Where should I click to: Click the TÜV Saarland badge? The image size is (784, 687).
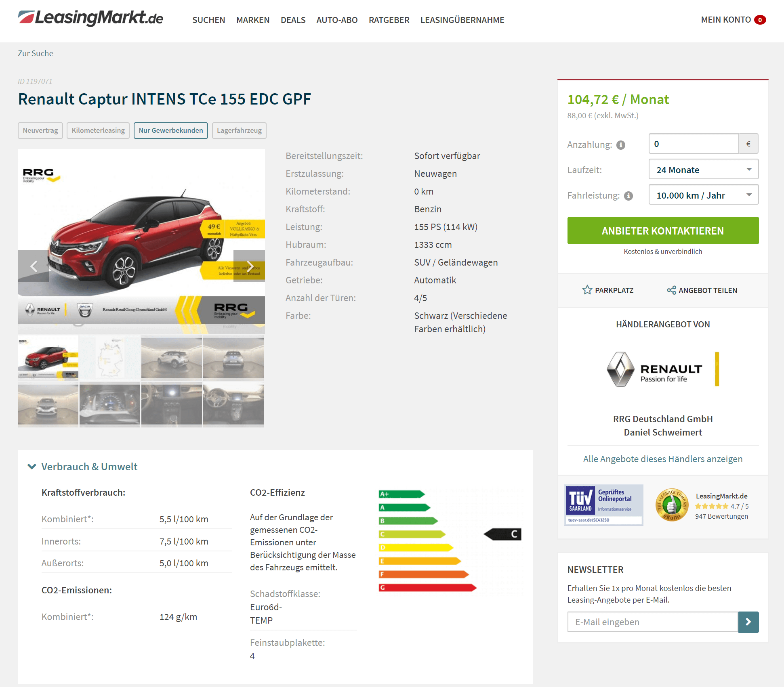click(604, 505)
